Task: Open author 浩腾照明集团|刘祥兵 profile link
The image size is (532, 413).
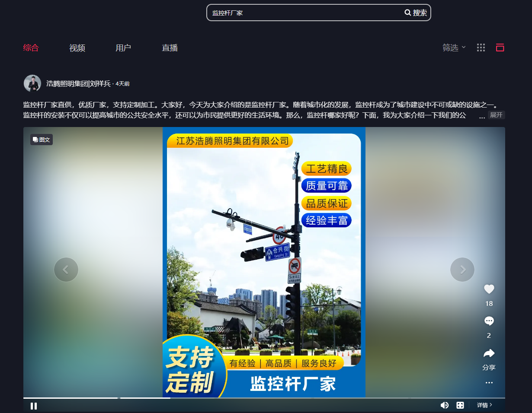Action: [x=78, y=84]
